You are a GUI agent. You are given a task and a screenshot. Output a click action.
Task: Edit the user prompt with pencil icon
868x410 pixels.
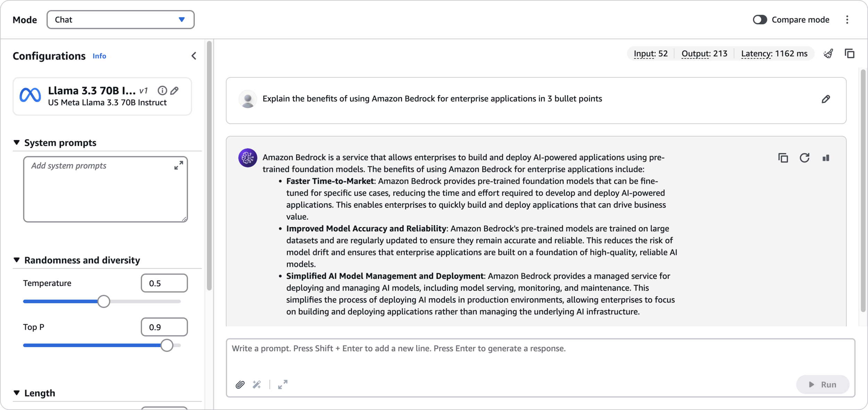tap(826, 99)
